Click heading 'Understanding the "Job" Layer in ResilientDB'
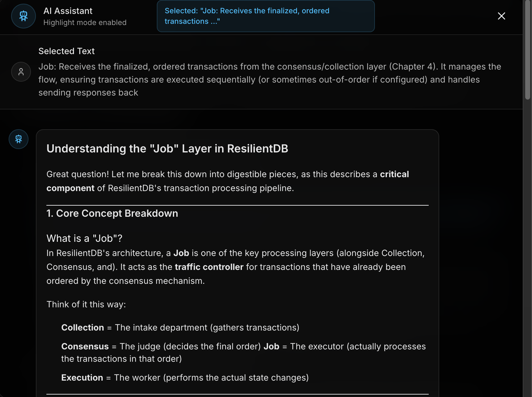The image size is (532, 397). click(x=167, y=148)
